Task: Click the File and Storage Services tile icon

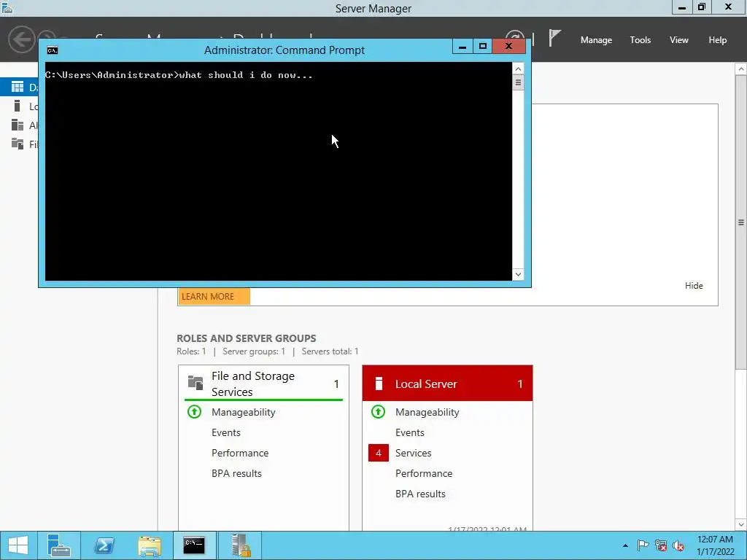Action: (x=196, y=382)
